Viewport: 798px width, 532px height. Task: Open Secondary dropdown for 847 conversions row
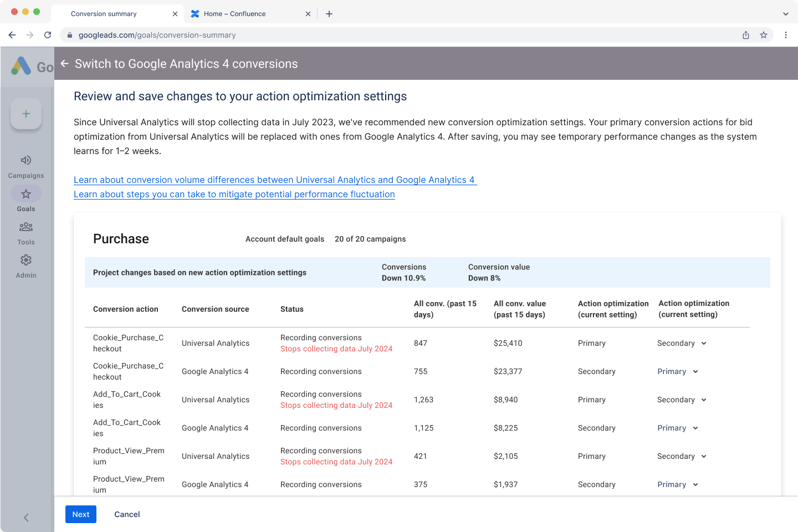[x=682, y=343]
